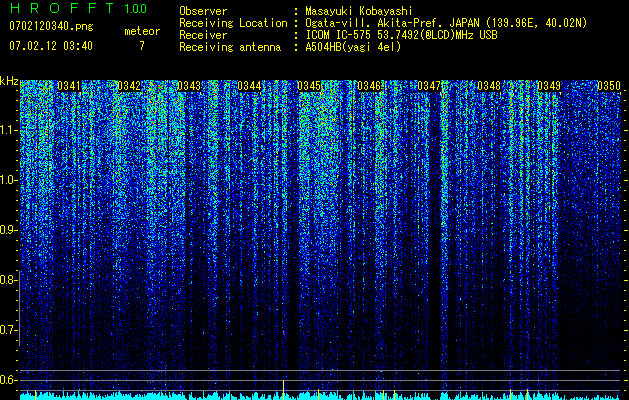This screenshot has width=629, height=400.
Task: Click the gray vertical range bar beside 0.8
Action: pos(19,308)
